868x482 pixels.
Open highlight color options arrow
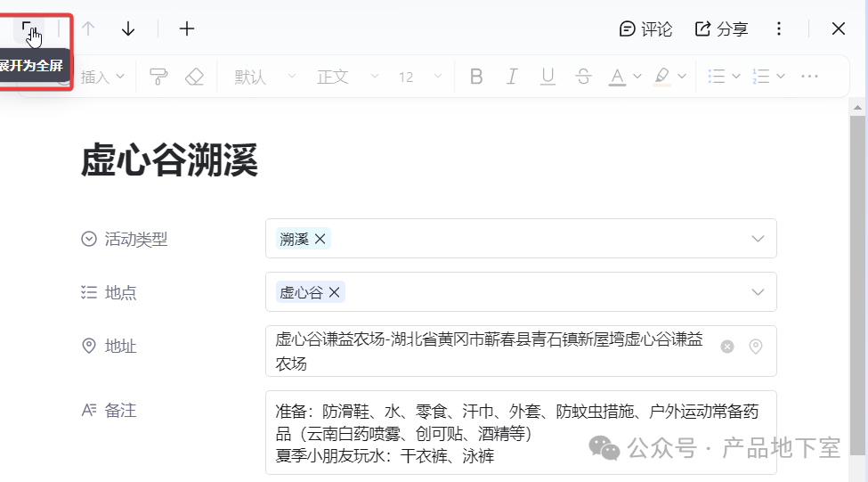tap(682, 77)
